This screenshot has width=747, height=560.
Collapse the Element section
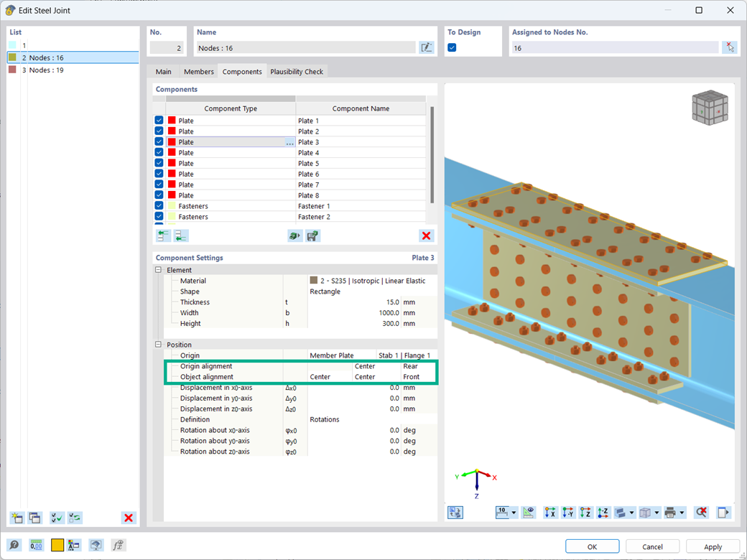tap(158, 270)
